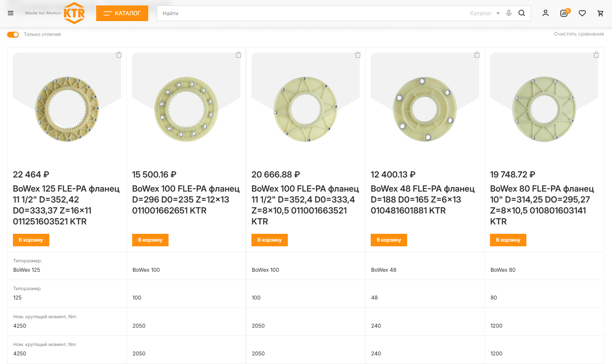
Task: Expand the 'Каталог' search scope dropdown
Action: pos(485,13)
